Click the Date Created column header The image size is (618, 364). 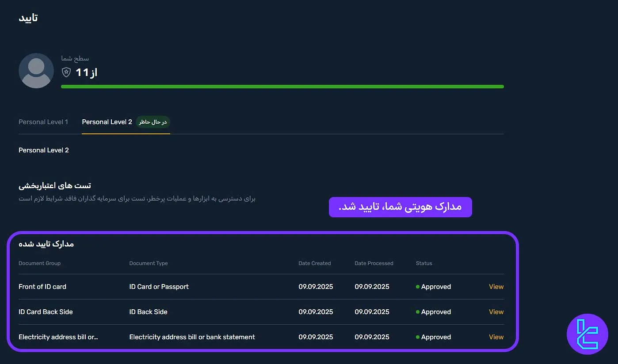(315, 263)
